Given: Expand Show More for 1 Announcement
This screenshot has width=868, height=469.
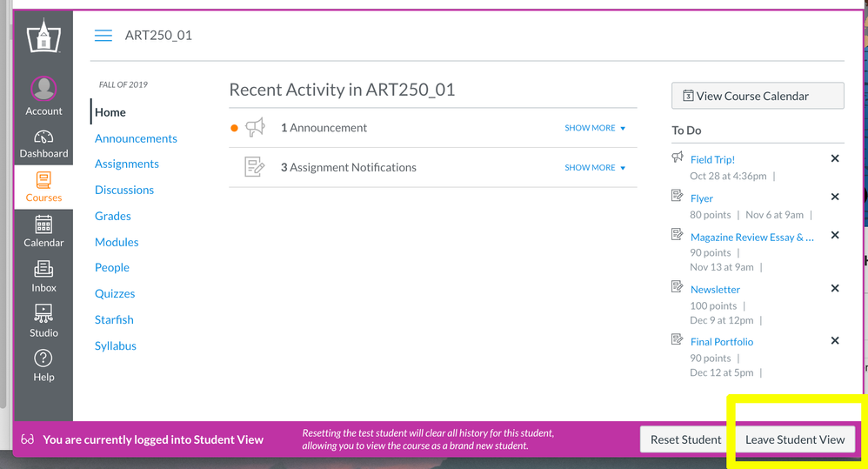Looking at the screenshot, I should point(595,128).
